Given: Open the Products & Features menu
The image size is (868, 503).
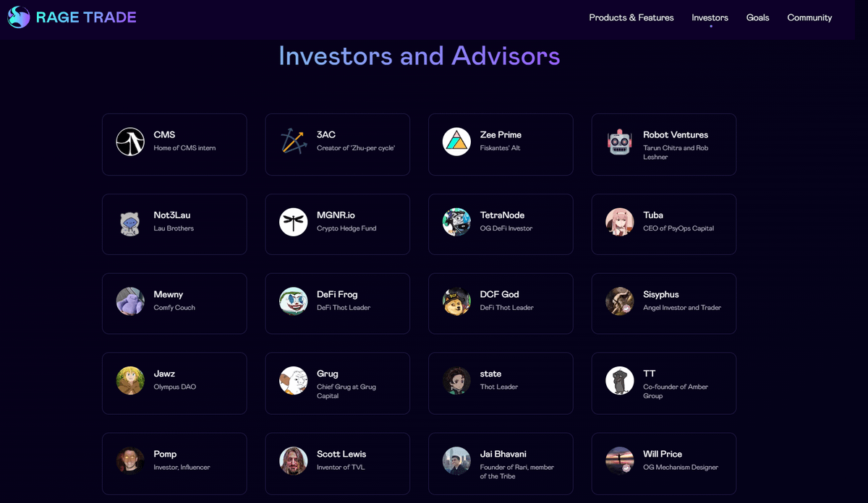Looking at the screenshot, I should [631, 17].
